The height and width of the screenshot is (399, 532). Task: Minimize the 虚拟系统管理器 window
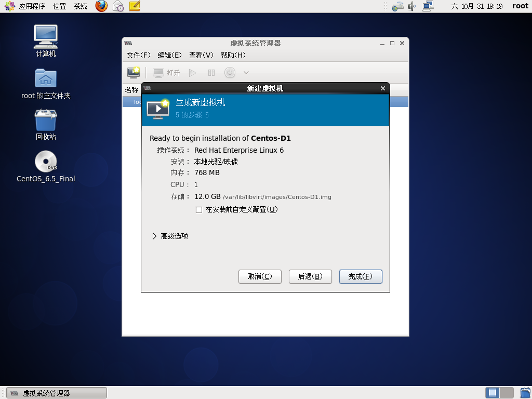[382, 44]
